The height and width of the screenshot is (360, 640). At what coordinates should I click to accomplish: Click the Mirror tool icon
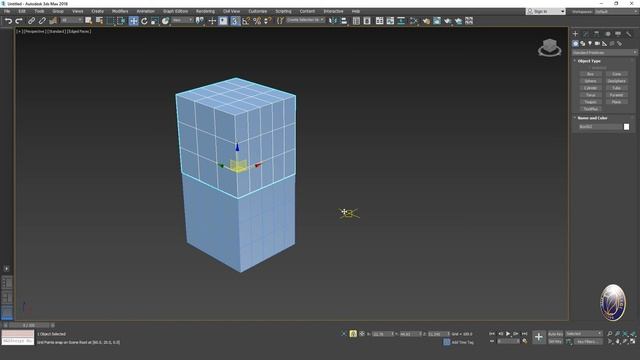pyautogui.click(x=333, y=21)
